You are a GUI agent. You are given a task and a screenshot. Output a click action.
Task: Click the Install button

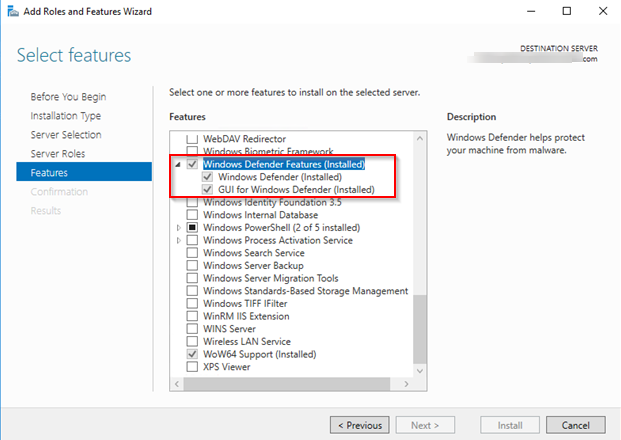coord(511,425)
